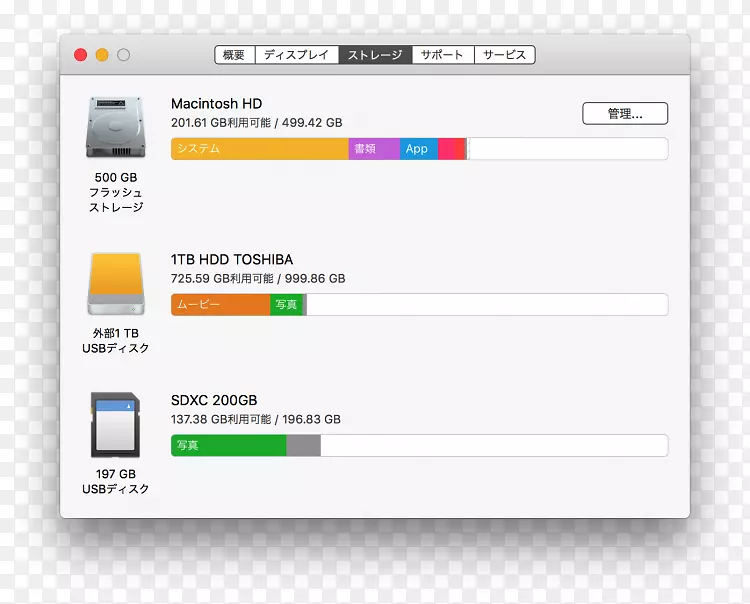This screenshot has width=750, height=604.
Task: Switch to the 概要 tab
Action: click(x=234, y=55)
